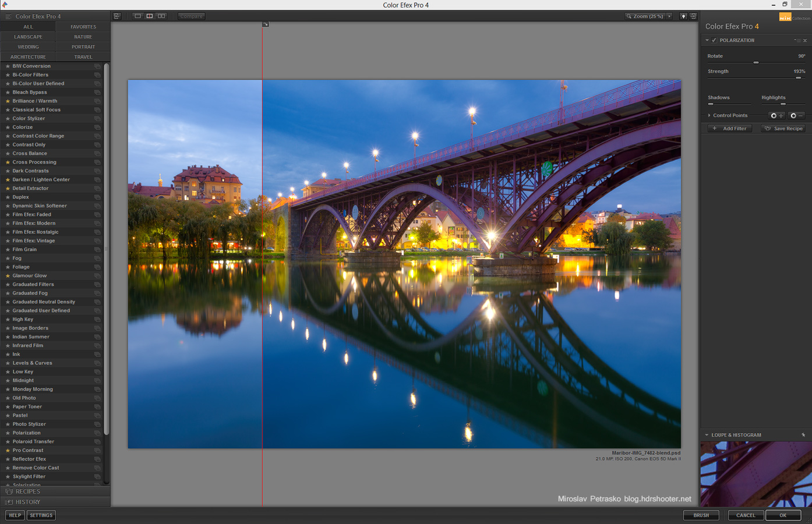
Task: Toggle favorite star for Glamour Glow
Action: 8,276
